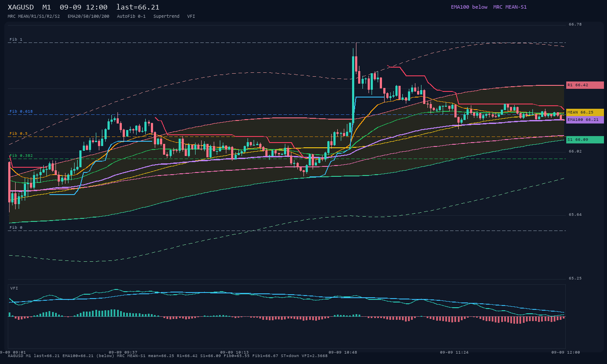
Task: Click the '09-09 10:13' time axis label
Action: tap(235, 352)
